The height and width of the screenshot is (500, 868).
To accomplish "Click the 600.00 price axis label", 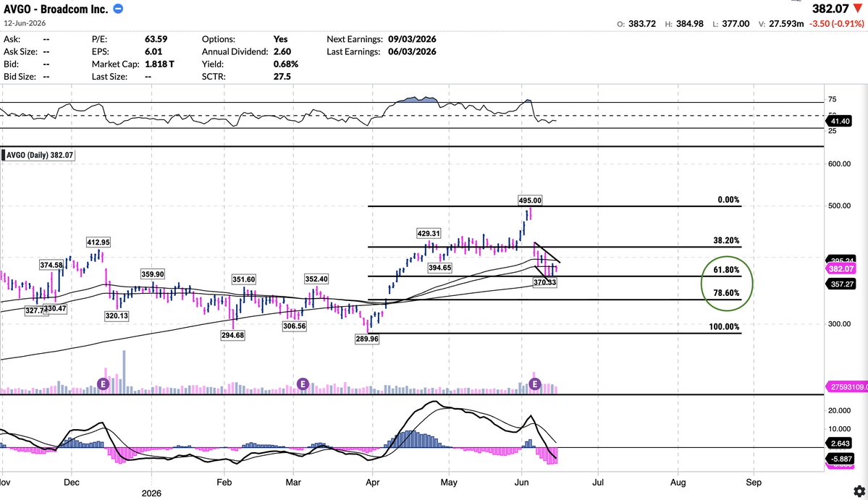I will tap(839, 164).
